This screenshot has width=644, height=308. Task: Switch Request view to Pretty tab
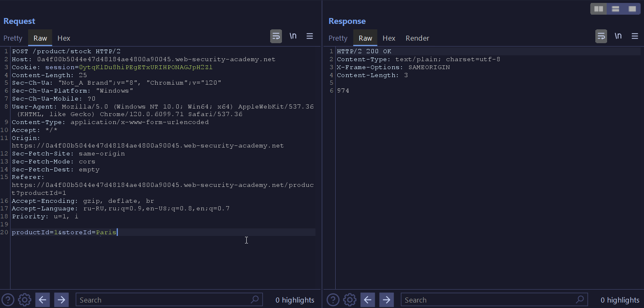coord(13,38)
